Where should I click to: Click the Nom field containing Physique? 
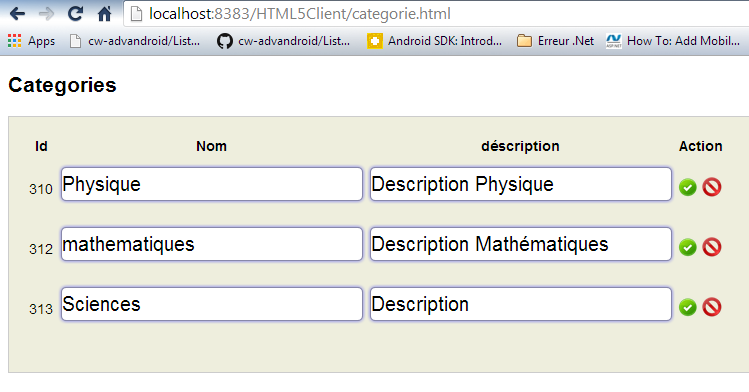pos(212,184)
